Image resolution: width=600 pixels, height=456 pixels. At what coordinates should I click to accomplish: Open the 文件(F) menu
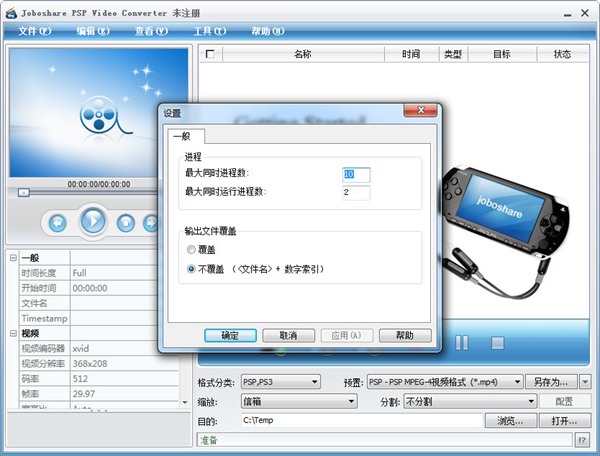point(35,31)
